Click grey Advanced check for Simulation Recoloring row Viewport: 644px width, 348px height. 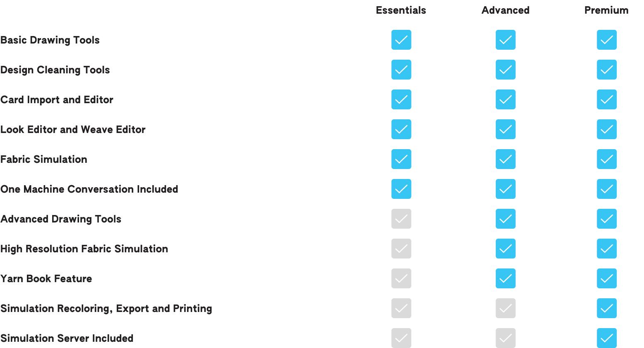[x=505, y=308]
